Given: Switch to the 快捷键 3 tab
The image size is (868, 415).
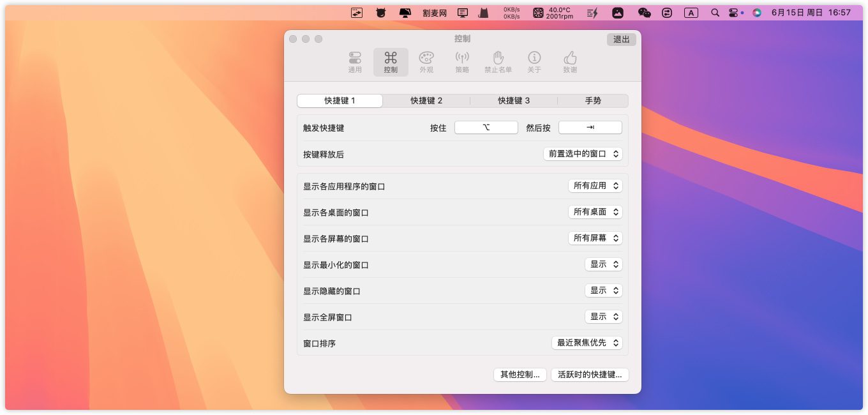Looking at the screenshot, I should pos(514,101).
